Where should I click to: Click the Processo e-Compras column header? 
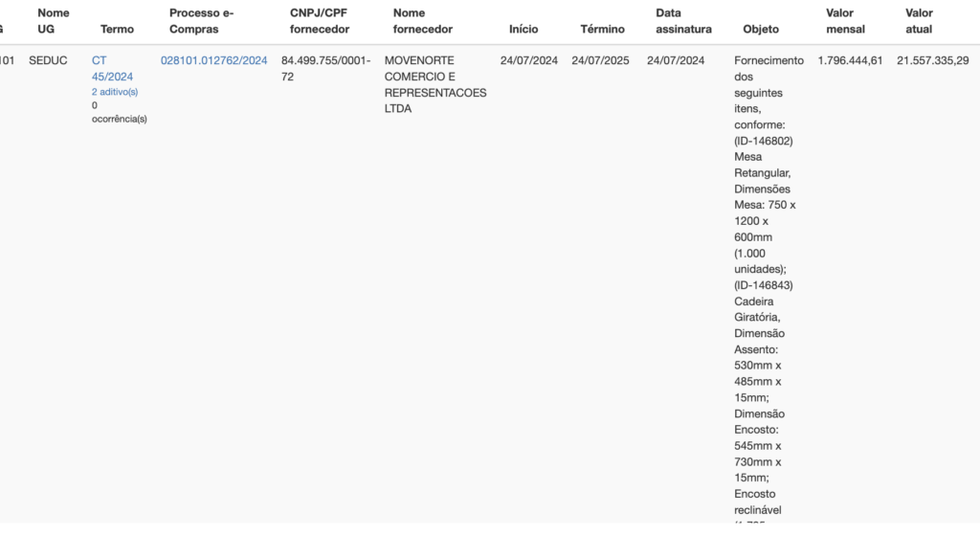pyautogui.click(x=201, y=21)
